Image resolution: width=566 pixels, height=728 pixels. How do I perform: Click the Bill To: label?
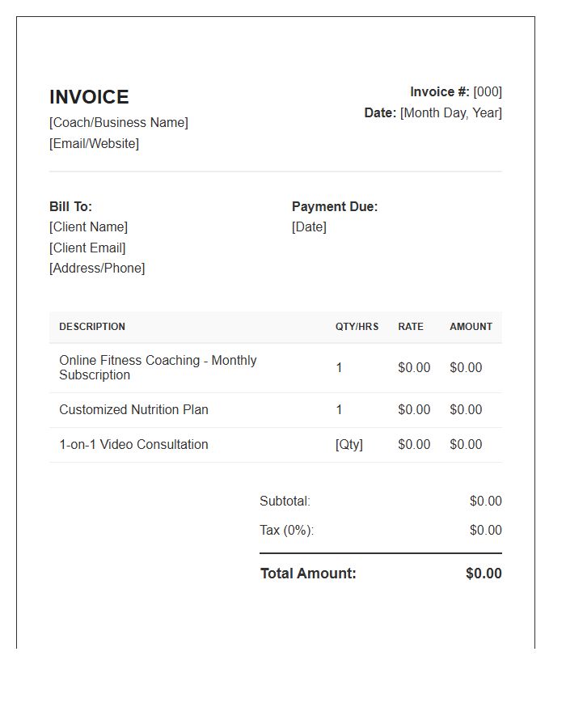pos(71,206)
